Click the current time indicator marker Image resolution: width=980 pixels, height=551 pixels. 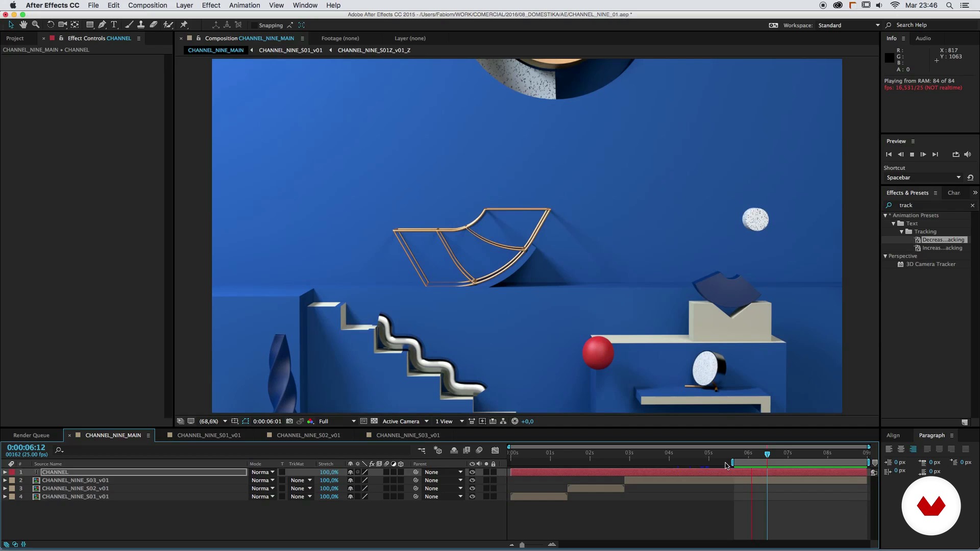coord(767,454)
